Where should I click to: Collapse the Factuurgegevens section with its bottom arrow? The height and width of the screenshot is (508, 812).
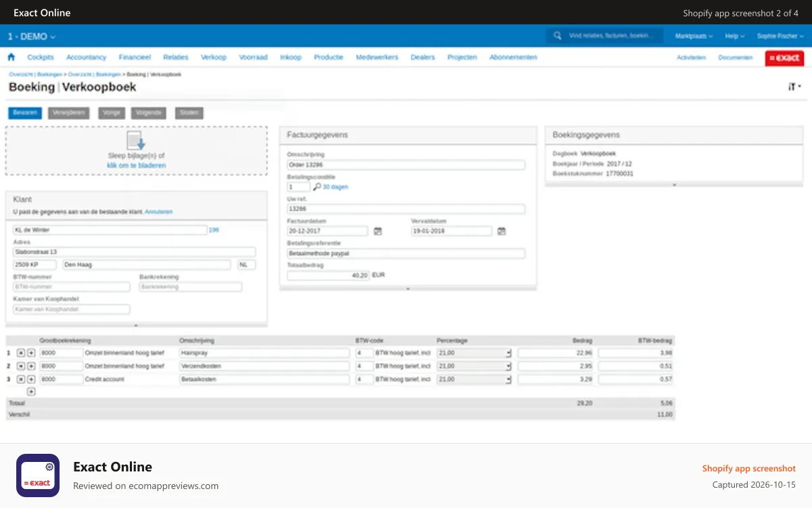(408, 289)
